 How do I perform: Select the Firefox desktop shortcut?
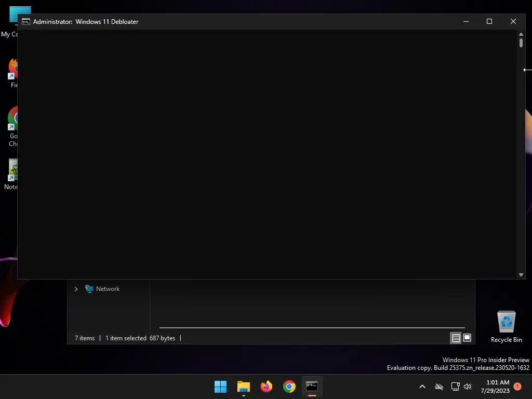tap(12, 73)
